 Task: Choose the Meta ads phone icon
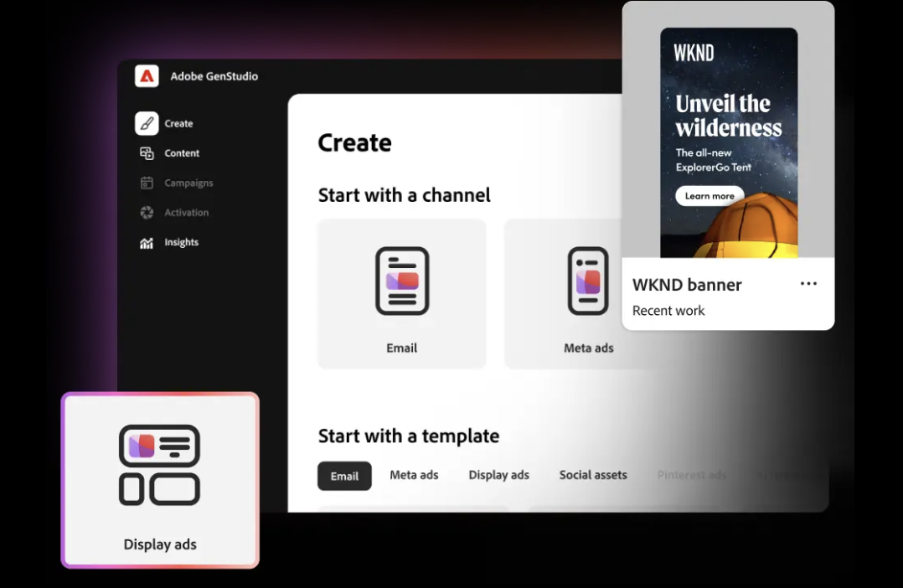588,281
